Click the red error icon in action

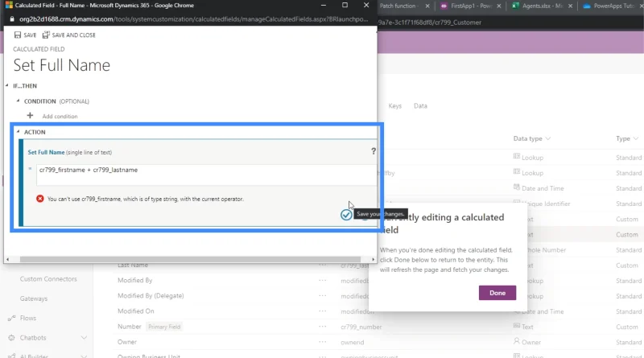coord(39,199)
